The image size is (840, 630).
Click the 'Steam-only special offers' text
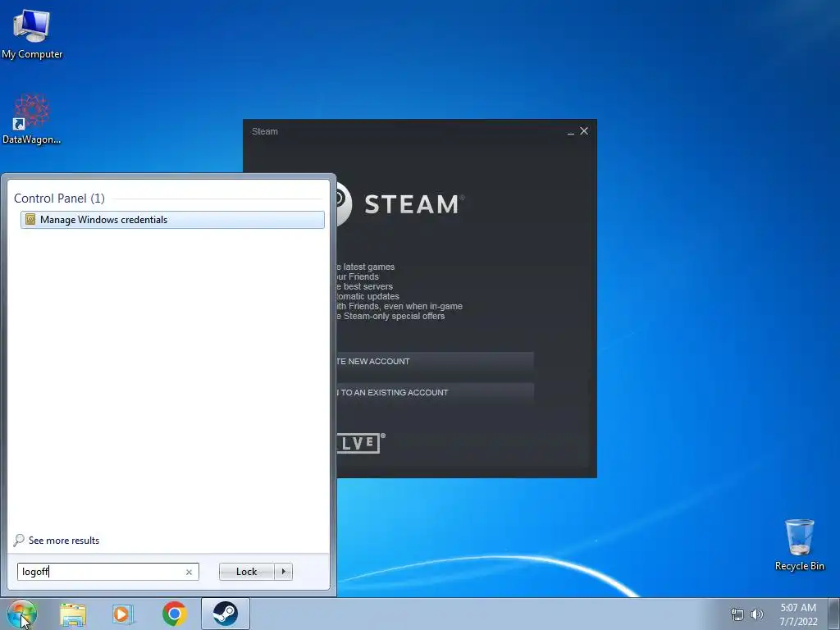point(394,316)
